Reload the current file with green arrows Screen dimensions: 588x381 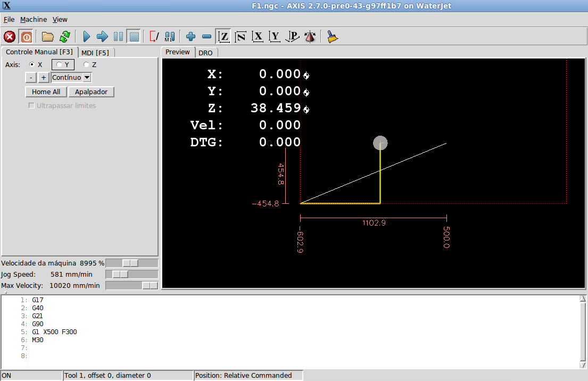point(65,37)
